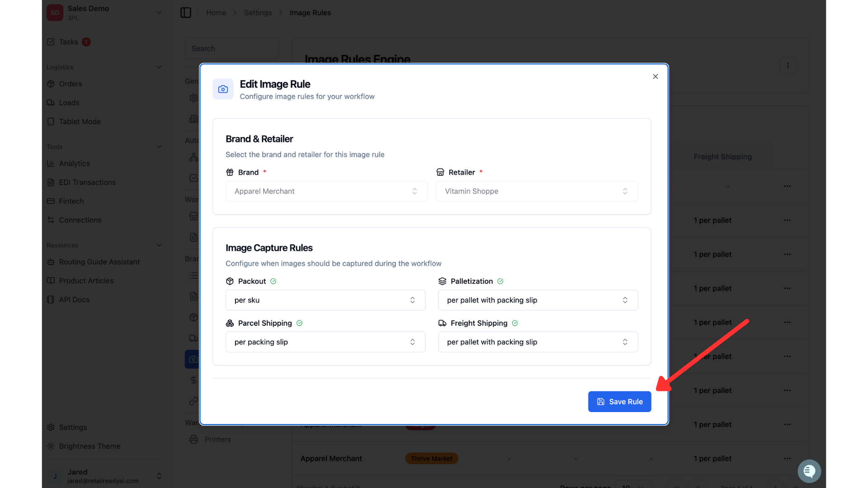
Task: Open the Parcel Shipping dropdown
Action: pos(325,342)
